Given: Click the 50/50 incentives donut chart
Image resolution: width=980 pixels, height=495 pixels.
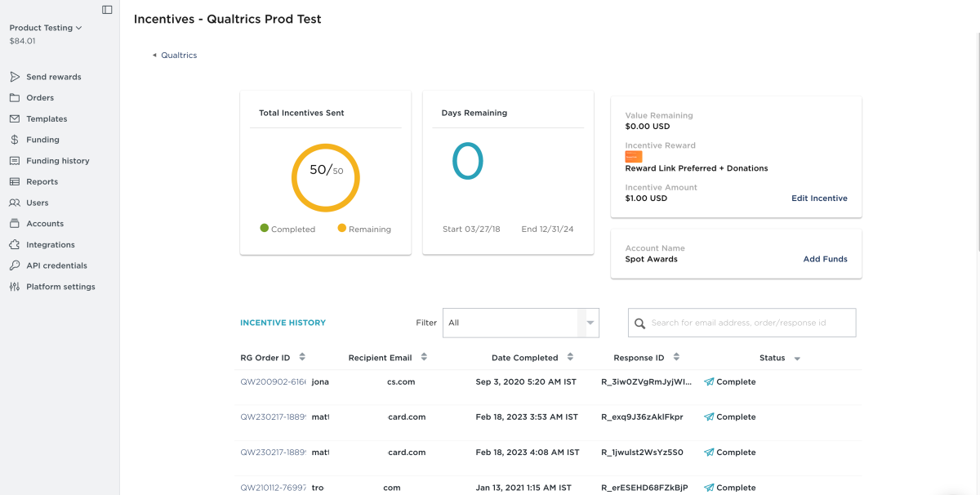Looking at the screenshot, I should [x=326, y=177].
